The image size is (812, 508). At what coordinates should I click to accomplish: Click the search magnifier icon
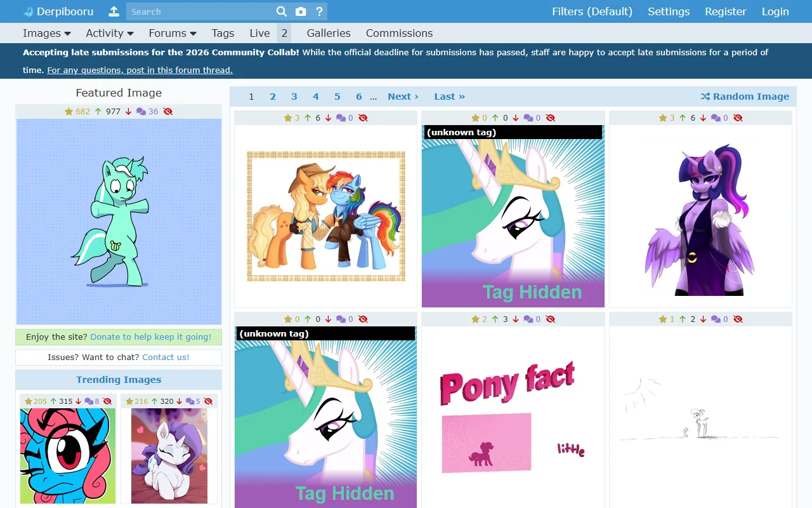click(x=282, y=11)
